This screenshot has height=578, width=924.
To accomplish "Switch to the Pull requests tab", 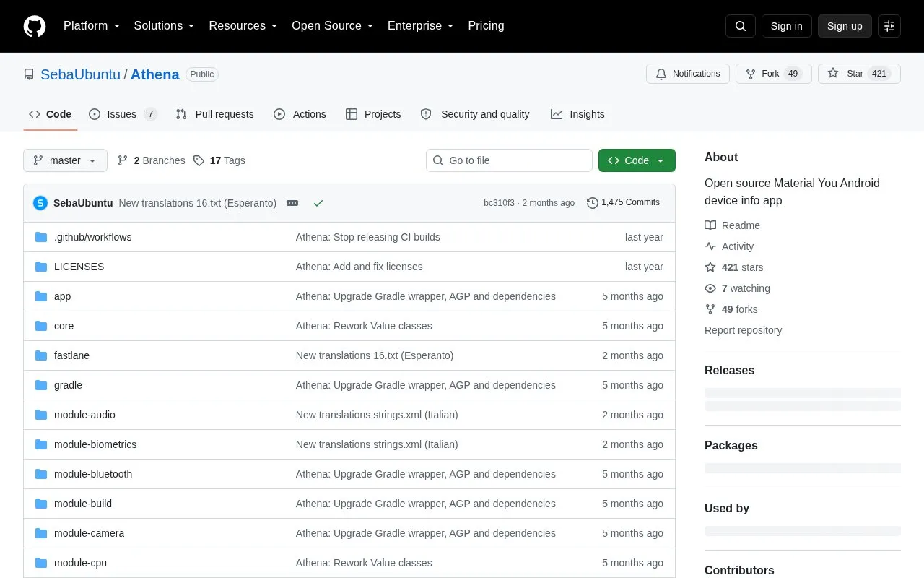I will (x=214, y=114).
